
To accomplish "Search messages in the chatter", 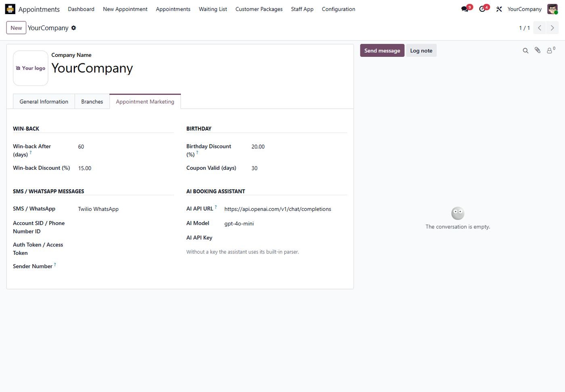I will click(x=525, y=50).
